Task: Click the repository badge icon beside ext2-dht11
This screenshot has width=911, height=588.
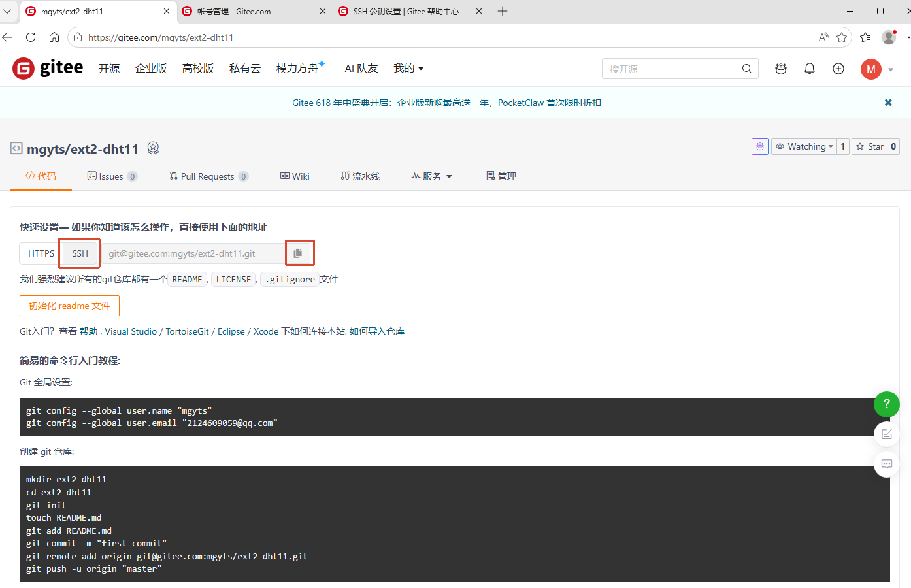Action: tap(154, 148)
